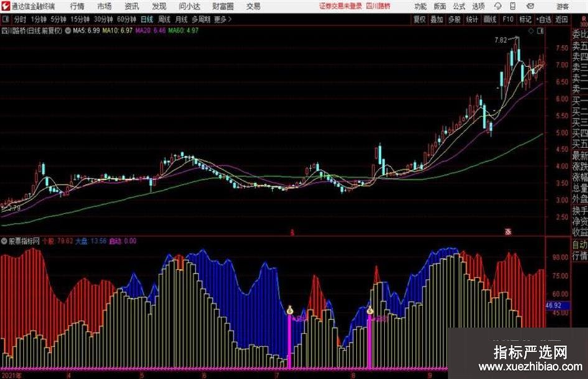Click the 复权 toolbar button
The height and width of the screenshot is (379, 588).
(x=419, y=19)
